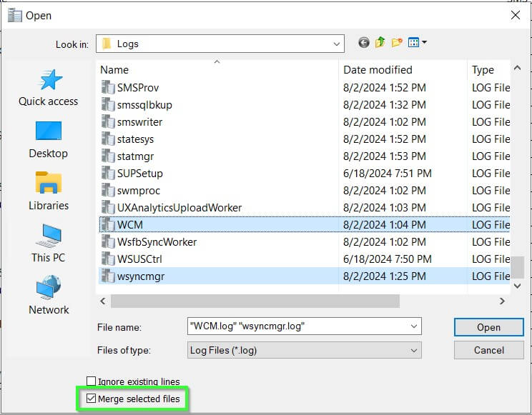Screen dimensions: 532x415
Task: Click wsyncmgr date 8/2/2024 1:25 PM
Action: pos(385,276)
